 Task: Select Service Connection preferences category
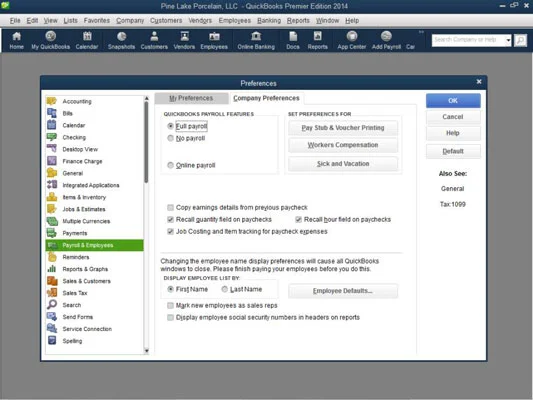(94, 329)
